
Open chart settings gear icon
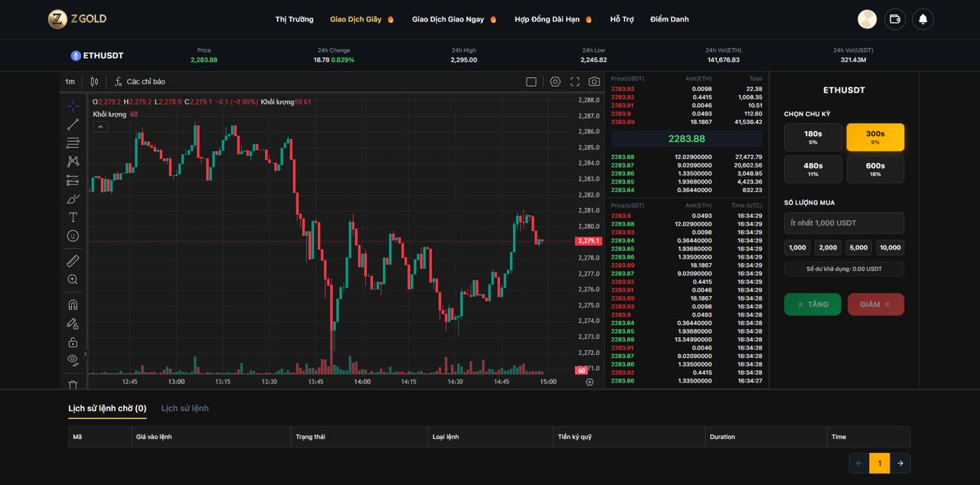[555, 82]
